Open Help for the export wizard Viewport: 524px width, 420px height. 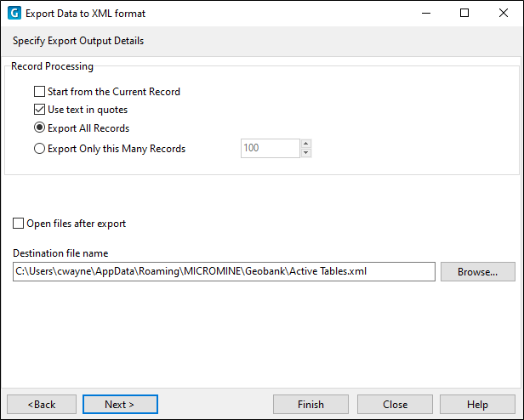(x=477, y=405)
